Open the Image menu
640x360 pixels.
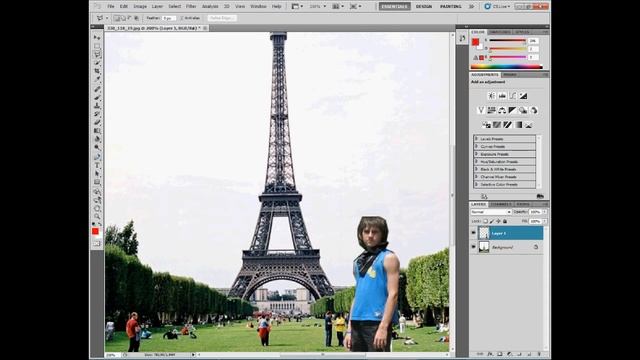(140, 7)
